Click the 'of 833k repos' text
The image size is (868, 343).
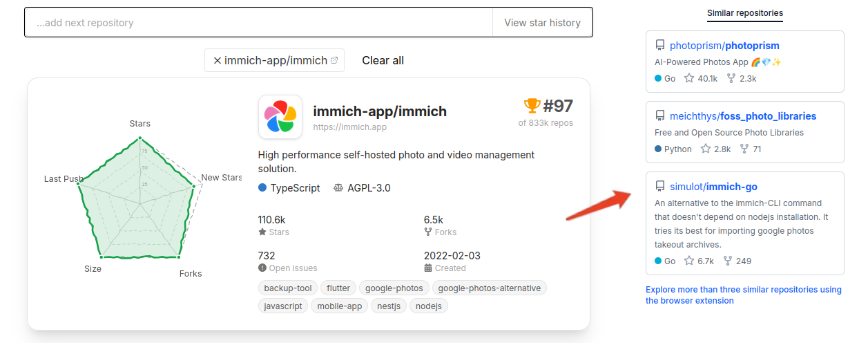coord(546,123)
